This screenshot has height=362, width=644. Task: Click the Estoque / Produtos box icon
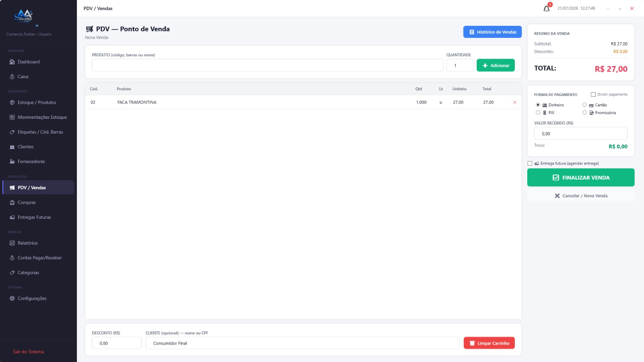click(x=12, y=103)
